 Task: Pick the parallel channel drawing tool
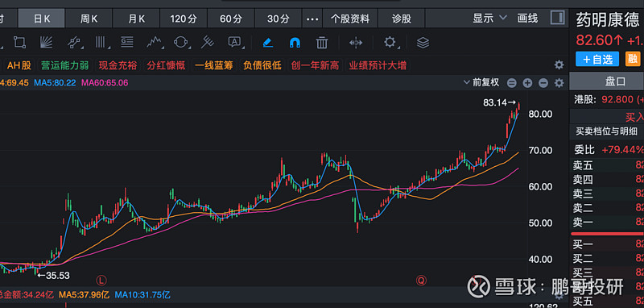tap(75, 42)
